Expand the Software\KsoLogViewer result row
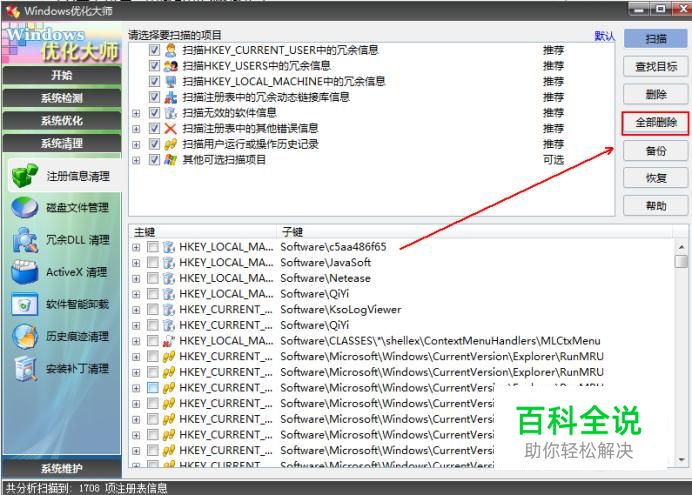Viewport: 692px width, 495px height. click(136, 310)
